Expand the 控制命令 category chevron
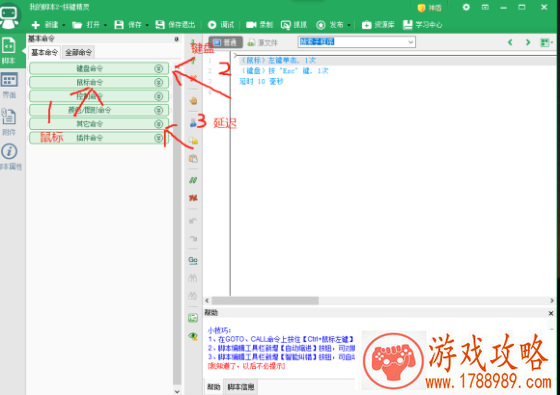 click(x=159, y=96)
